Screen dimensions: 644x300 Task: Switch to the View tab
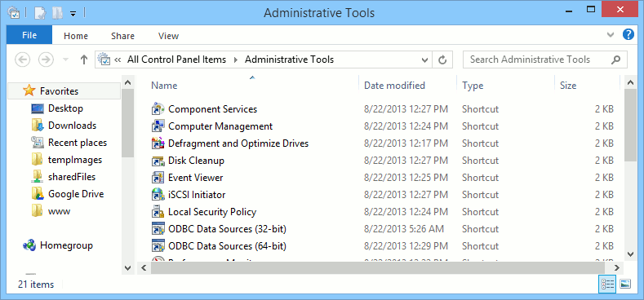tap(168, 36)
